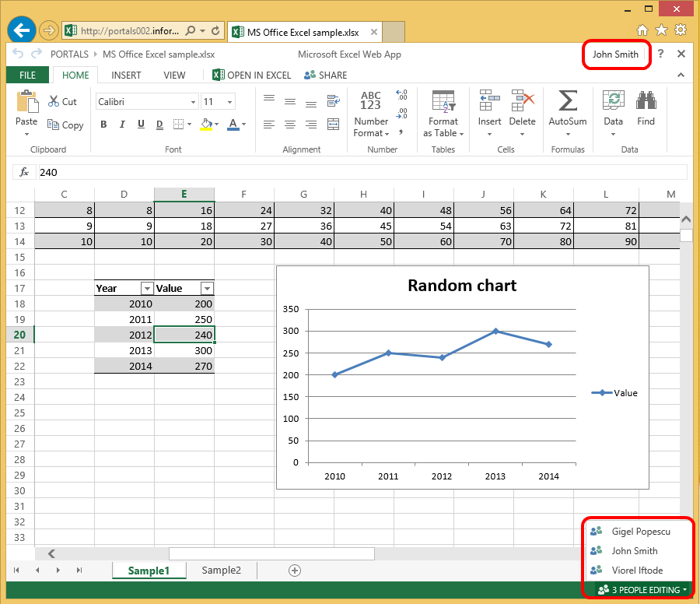Click the Copy button

tap(65, 125)
